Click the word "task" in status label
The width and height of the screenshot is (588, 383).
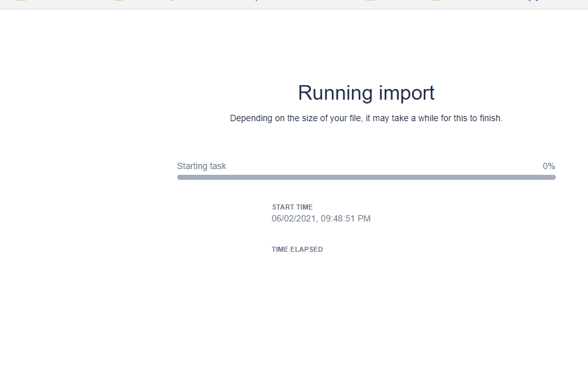click(x=217, y=167)
